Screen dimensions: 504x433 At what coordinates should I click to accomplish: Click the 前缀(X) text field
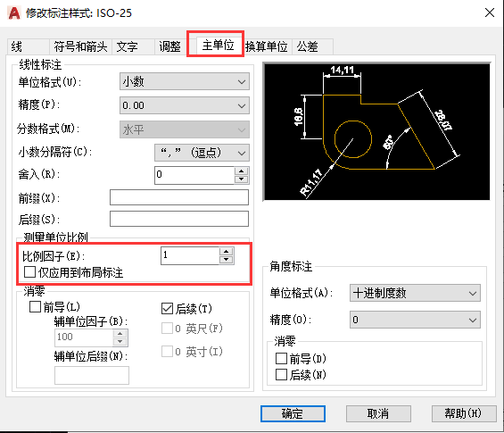pyautogui.click(x=179, y=197)
